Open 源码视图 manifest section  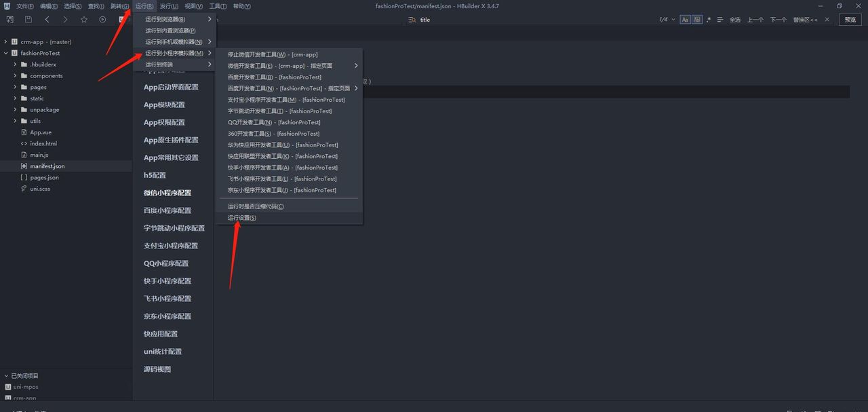pos(157,369)
